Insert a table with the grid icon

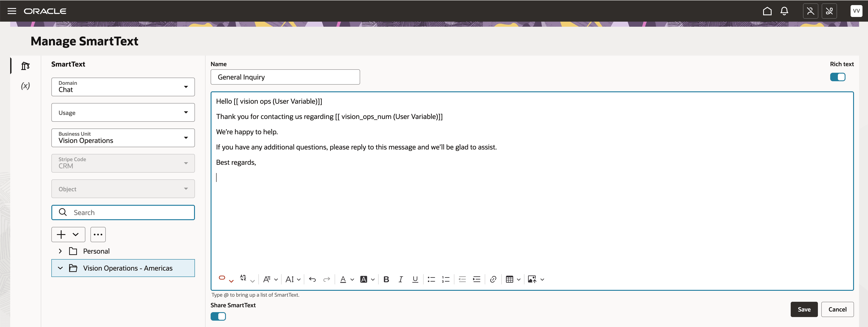coord(509,279)
